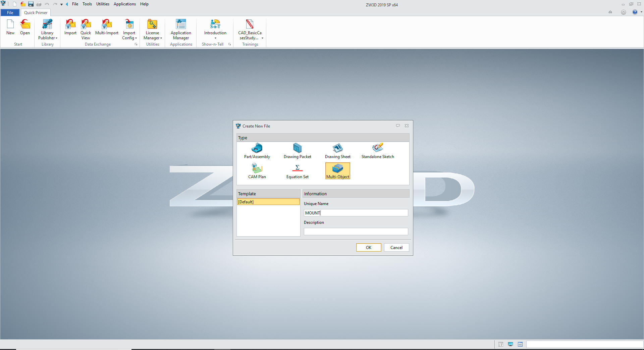
Task: Click Cancel in Create New File dialog
Action: [x=396, y=247]
